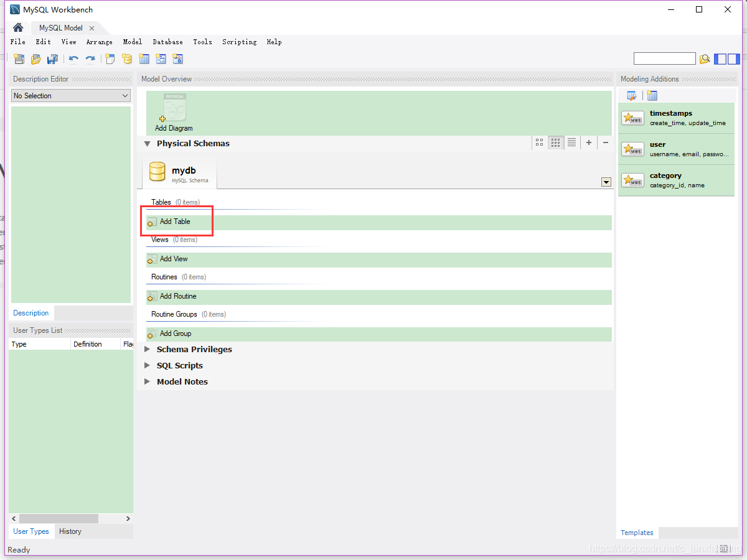Click the Redo arrow in toolbar
The height and width of the screenshot is (560, 747).
tap(90, 59)
